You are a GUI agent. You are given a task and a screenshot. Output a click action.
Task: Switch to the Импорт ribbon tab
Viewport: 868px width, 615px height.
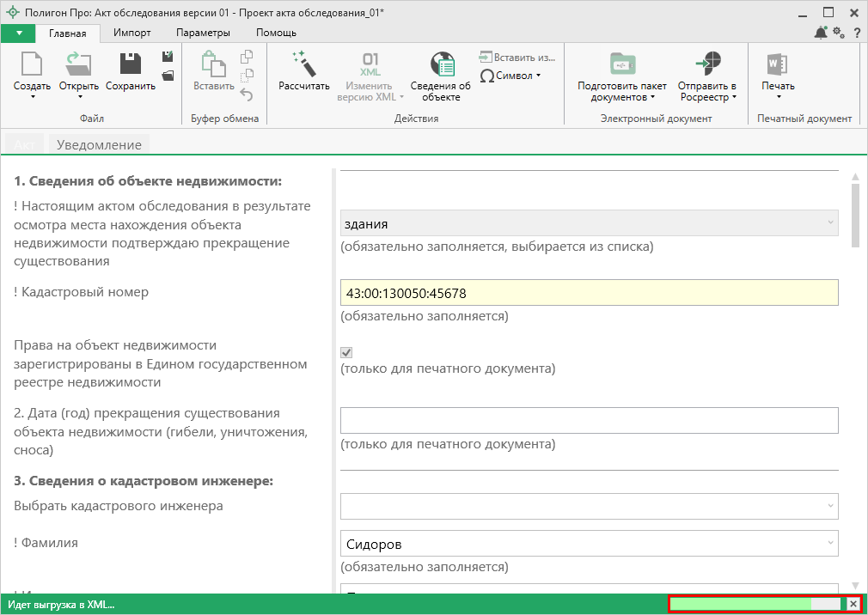coord(131,33)
